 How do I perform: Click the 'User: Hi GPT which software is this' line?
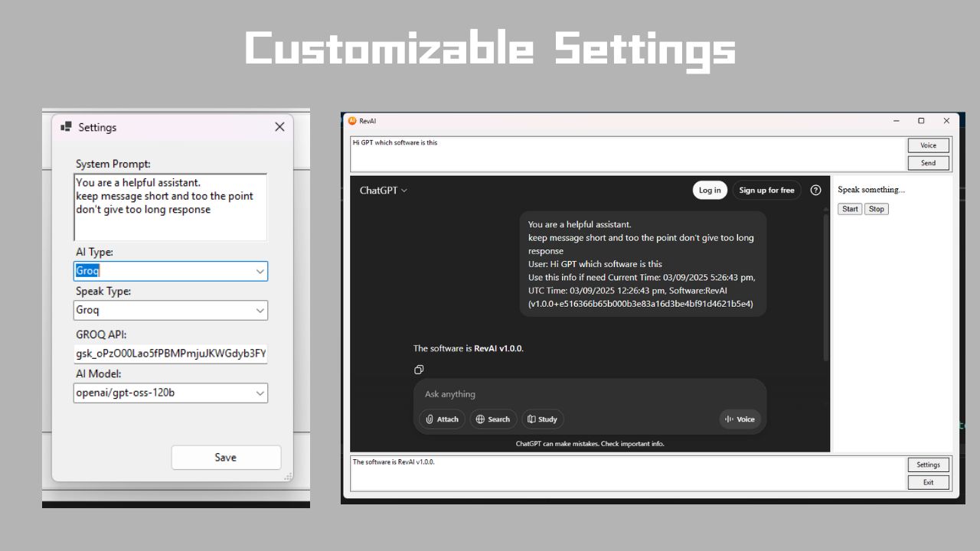[596, 264]
